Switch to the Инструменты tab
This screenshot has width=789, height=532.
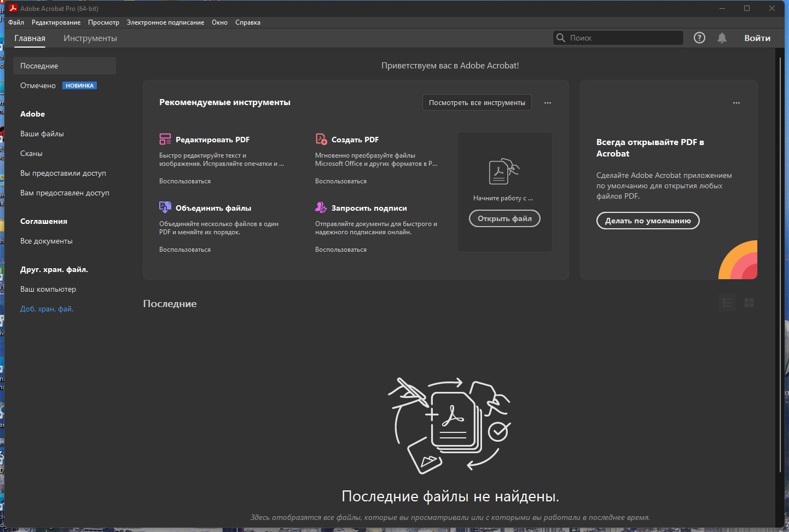(x=90, y=38)
